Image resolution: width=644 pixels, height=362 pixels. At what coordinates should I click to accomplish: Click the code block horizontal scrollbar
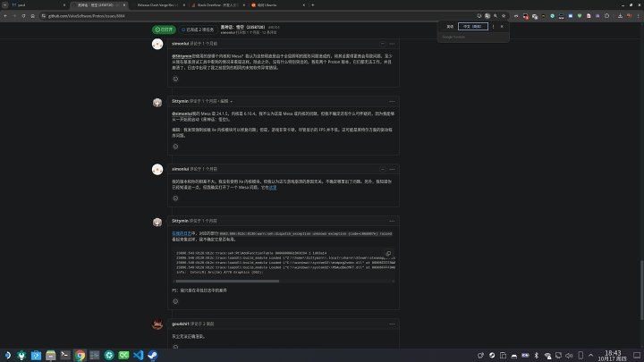coord(227,282)
